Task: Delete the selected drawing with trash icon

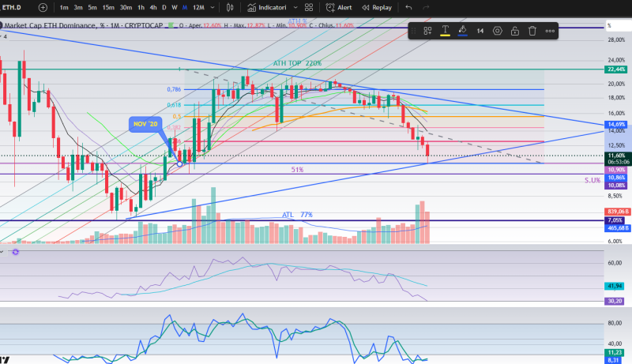Action: point(532,31)
